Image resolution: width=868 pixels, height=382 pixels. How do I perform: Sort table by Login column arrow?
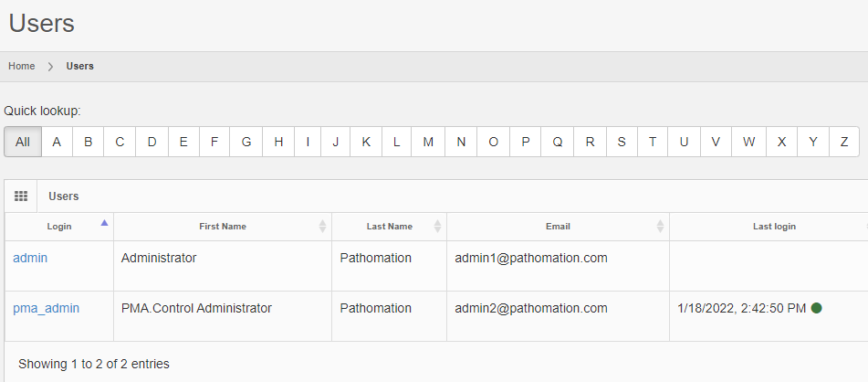(104, 223)
